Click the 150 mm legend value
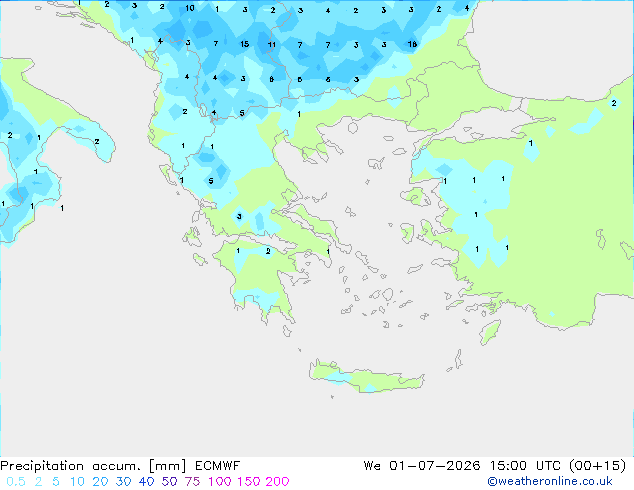The width and height of the screenshot is (634, 490). click(249, 482)
